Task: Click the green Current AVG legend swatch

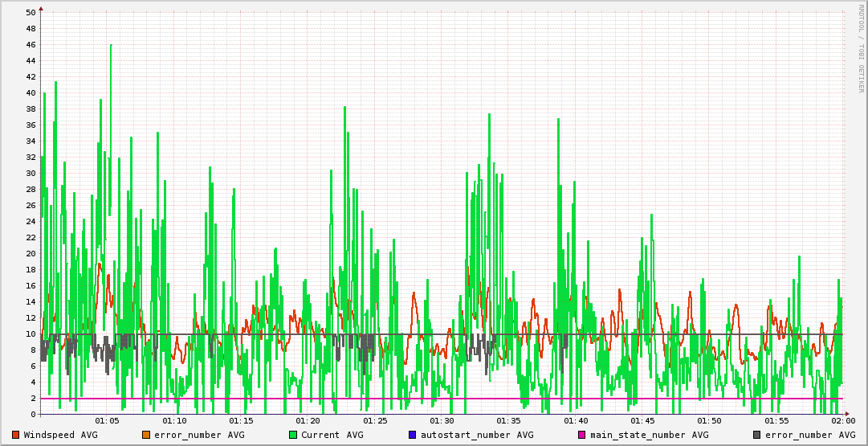Action: (292, 435)
